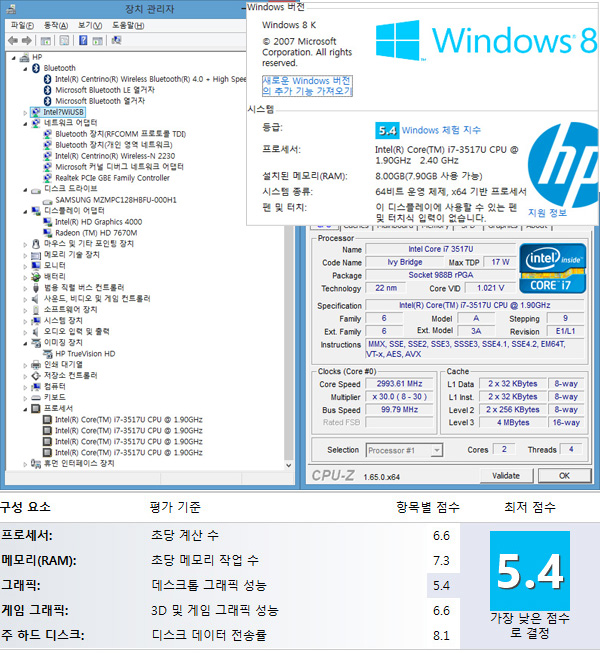
Task: Expand the 휴먼 인터페이스 장치 node
Action: [x=25, y=464]
